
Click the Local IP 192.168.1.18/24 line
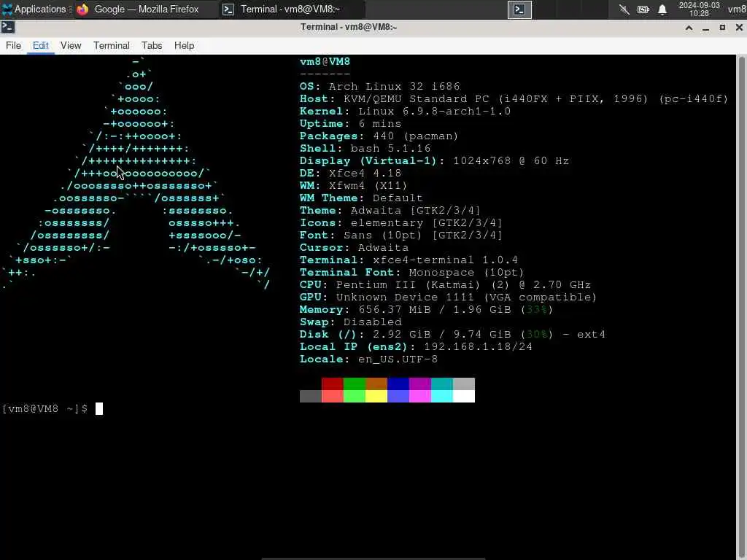(416, 346)
